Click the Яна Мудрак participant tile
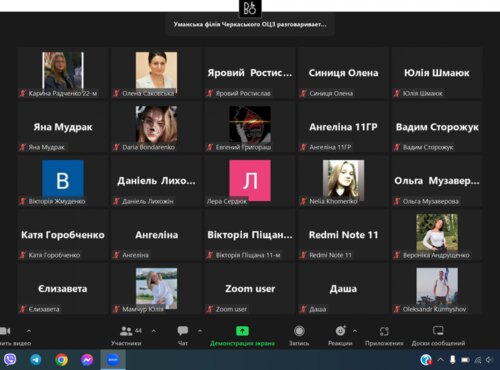This screenshot has height=370, width=500. pyautogui.click(x=63, y=127)
